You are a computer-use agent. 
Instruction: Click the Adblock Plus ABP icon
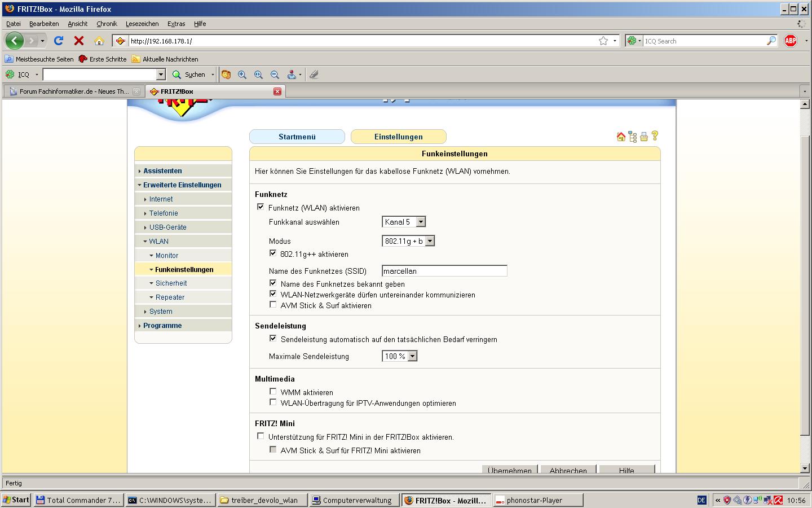(x=791, y=41)
